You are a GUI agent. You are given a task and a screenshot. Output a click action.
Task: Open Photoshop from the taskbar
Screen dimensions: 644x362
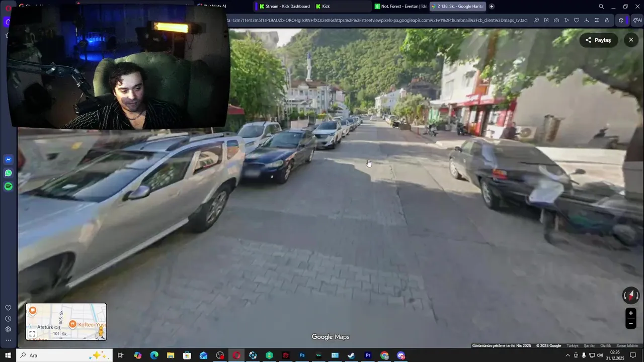302,355
